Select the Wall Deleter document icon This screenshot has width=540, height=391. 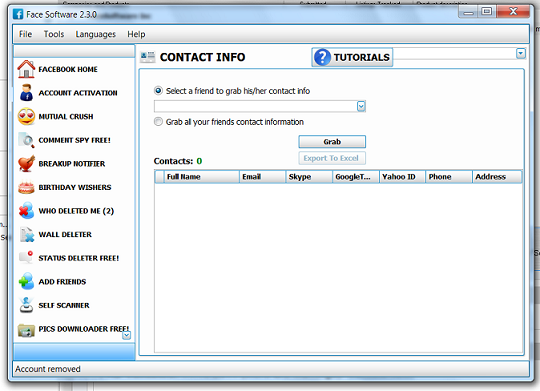[x=26, y=234]
